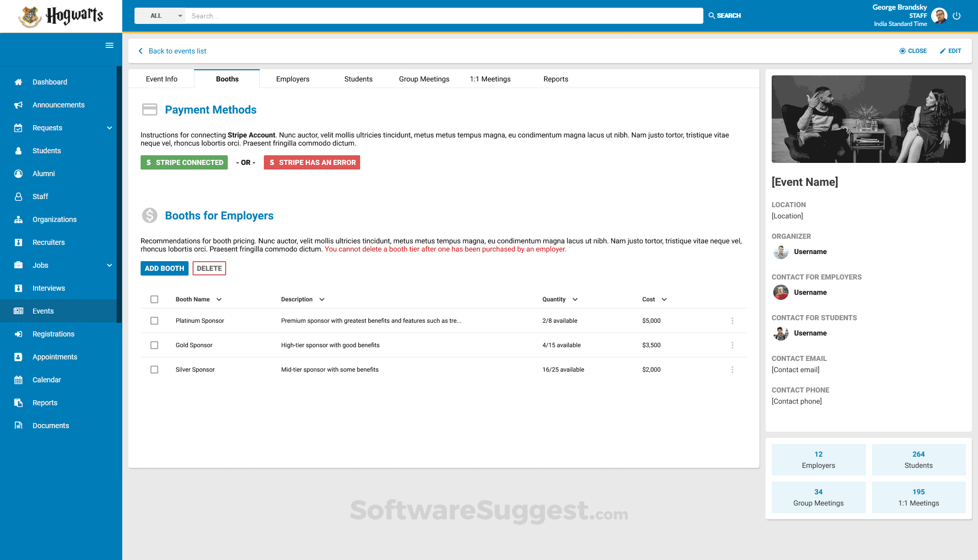Expand the Requests sidebar submenu
The width and height of the screenshot is (978, 560).
(110, 128)
